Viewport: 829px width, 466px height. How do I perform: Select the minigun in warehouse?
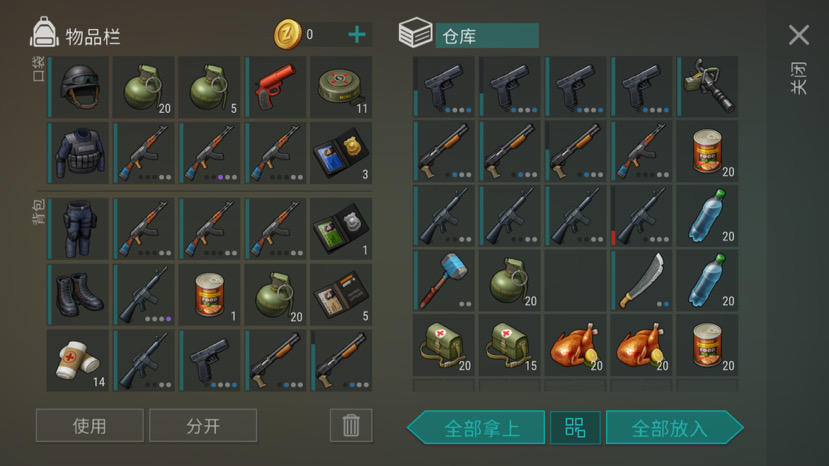(x=707, y=87)
